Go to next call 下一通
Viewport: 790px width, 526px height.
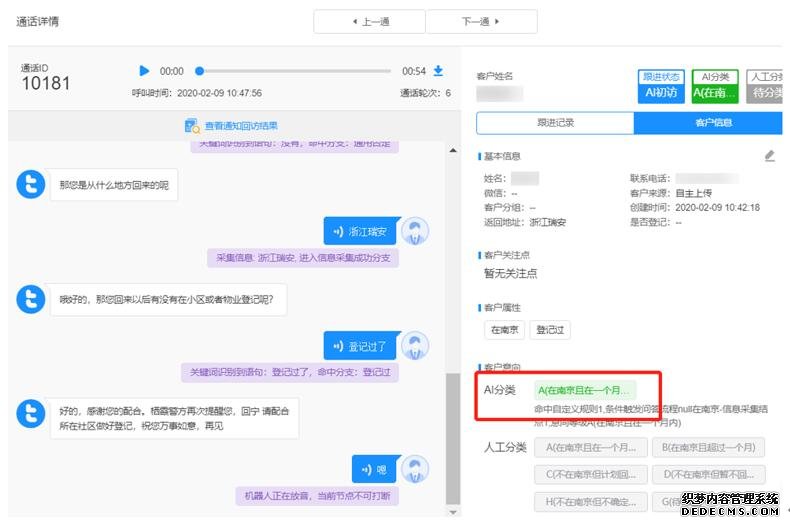(481, 22)
